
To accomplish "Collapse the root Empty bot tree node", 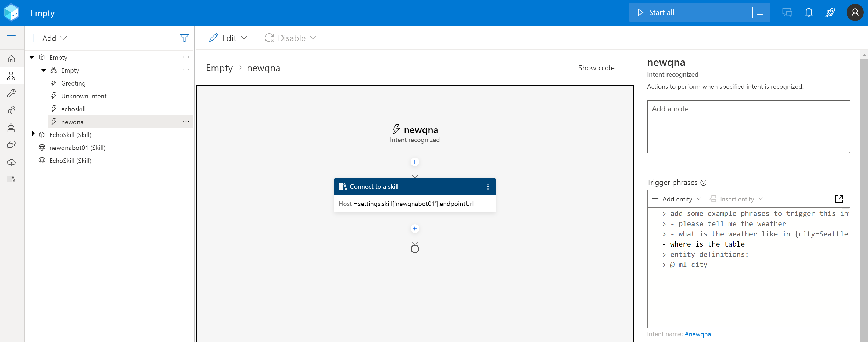I will (x=32, y=57).
